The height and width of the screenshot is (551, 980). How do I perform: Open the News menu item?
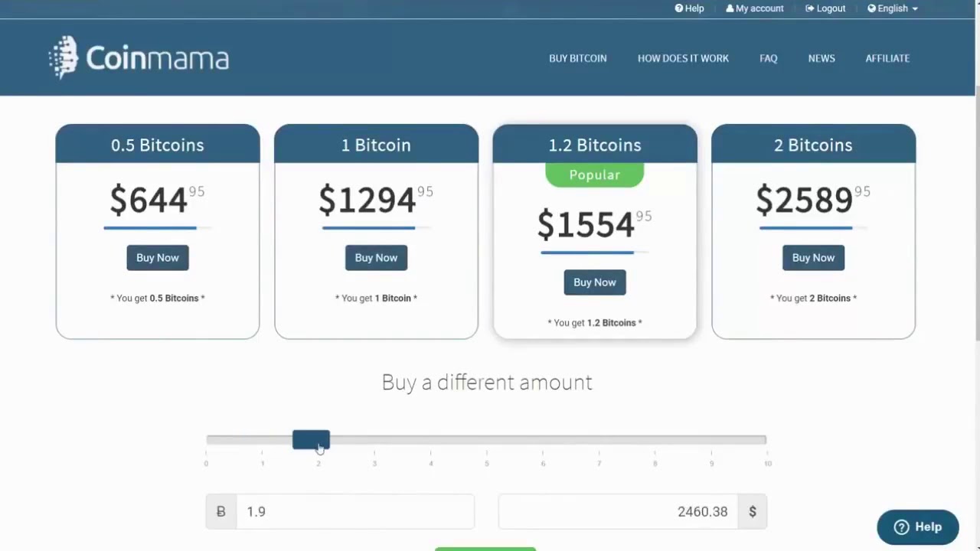click(x=822, y=58)
